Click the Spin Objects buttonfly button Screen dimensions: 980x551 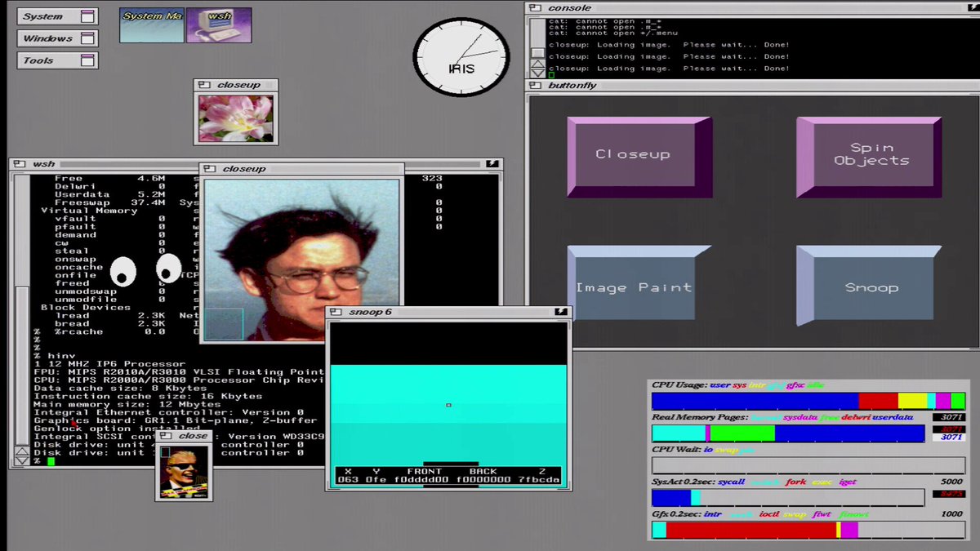pos(870,157)
